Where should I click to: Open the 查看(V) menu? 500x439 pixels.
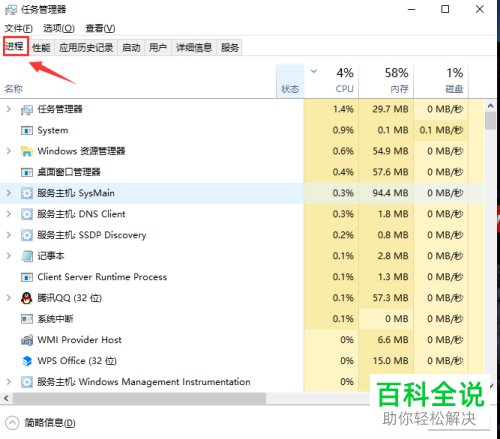point(100,29)
